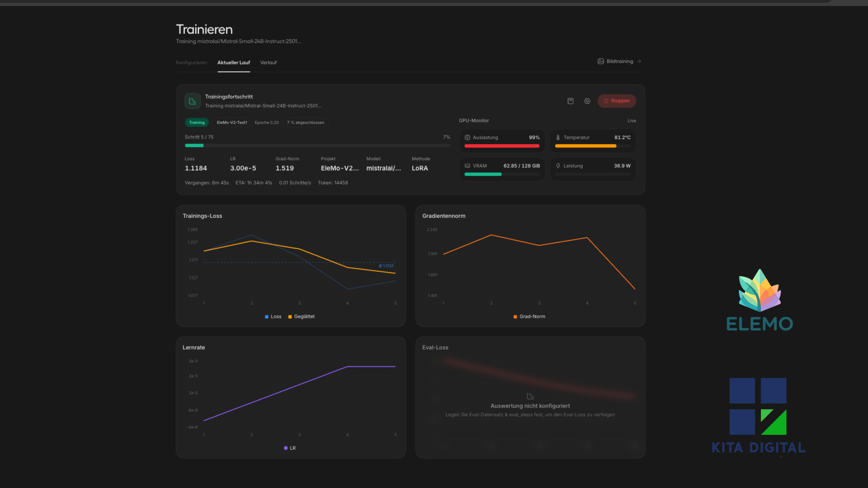Toggle the Geglättet series in legend
The image size is (868, 488).
(301, 317)
